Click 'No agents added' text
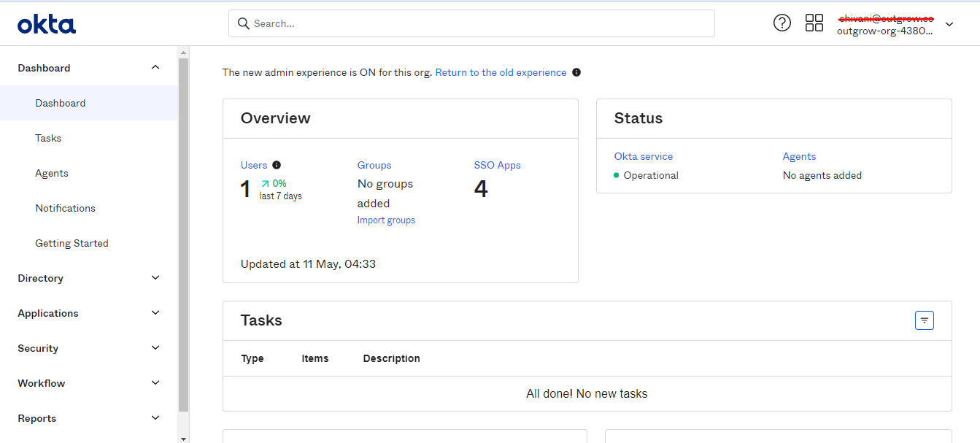This screenshot has height=443, width=980. [x=822, y=175]
